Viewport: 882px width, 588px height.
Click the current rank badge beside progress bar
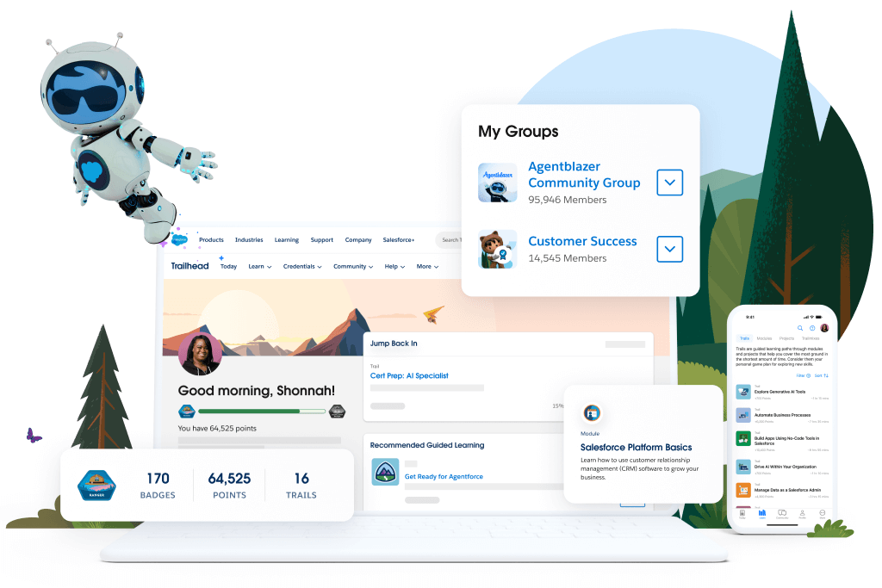(187, 412)
